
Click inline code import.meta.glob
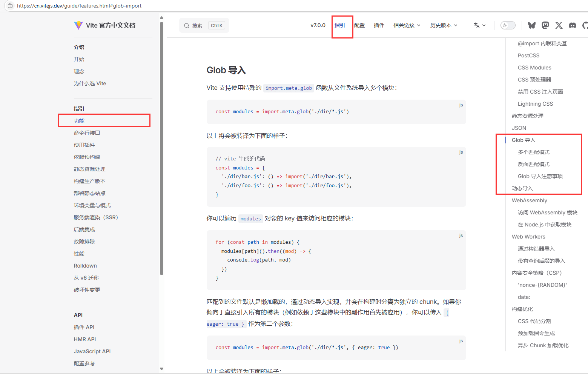pyautogui.click(x=289, y=88)
